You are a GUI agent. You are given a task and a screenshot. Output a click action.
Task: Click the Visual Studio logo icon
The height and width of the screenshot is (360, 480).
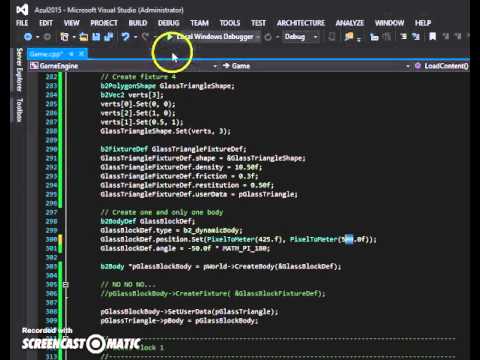(22, 10)
